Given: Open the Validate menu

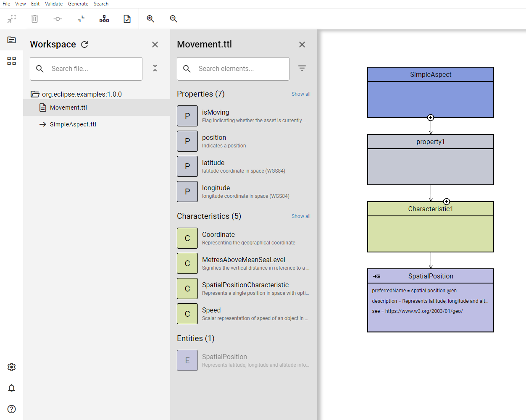Looking at the screenshot, I should coord(54,4).
